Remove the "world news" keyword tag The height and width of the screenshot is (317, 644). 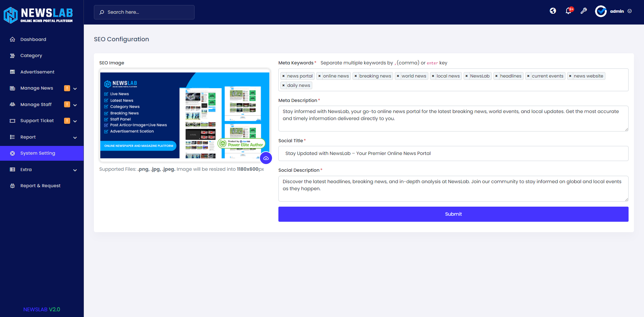(399, 76)
